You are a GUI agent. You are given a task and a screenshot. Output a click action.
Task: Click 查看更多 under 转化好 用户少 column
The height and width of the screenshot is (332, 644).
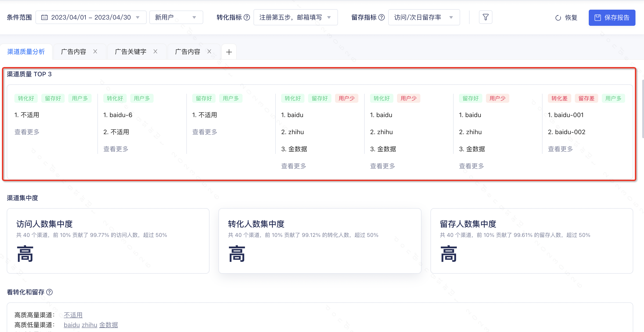coord(382,166)
